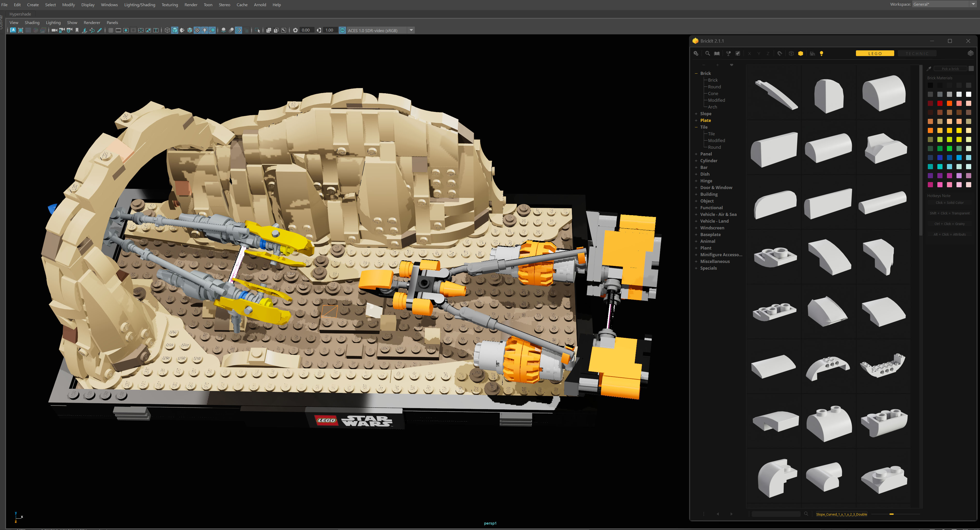
Task: Select the Plate category
Action: (x=705, y=120)
